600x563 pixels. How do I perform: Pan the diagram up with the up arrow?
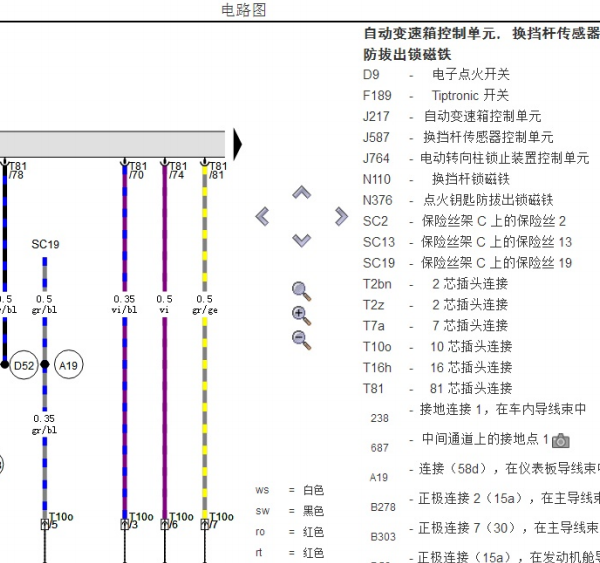[x=302, y=192]
